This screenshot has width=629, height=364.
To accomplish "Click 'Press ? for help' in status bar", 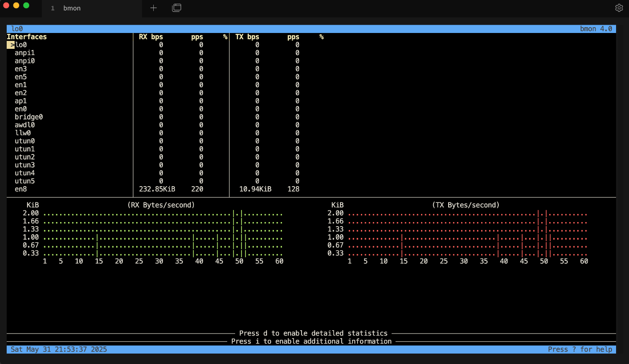I will pos(580,349).
